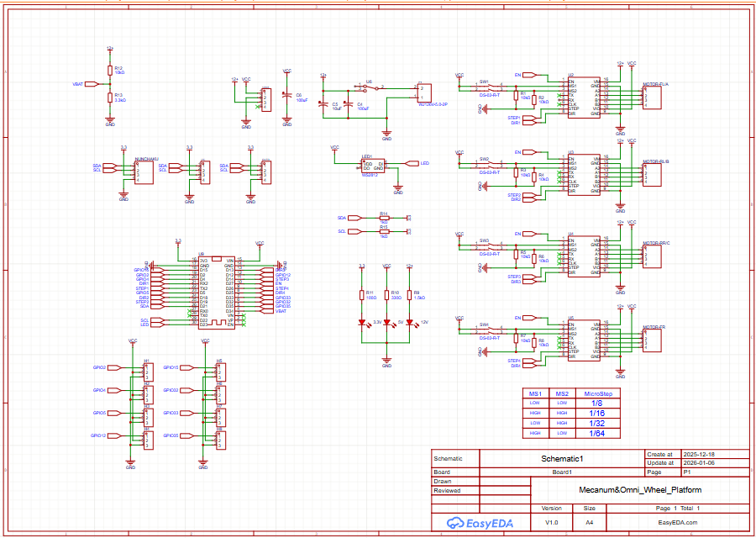Viewport: 756px width, 538px height.
Task: Select the H1 header symbol
Action: (x=149, y=372)
